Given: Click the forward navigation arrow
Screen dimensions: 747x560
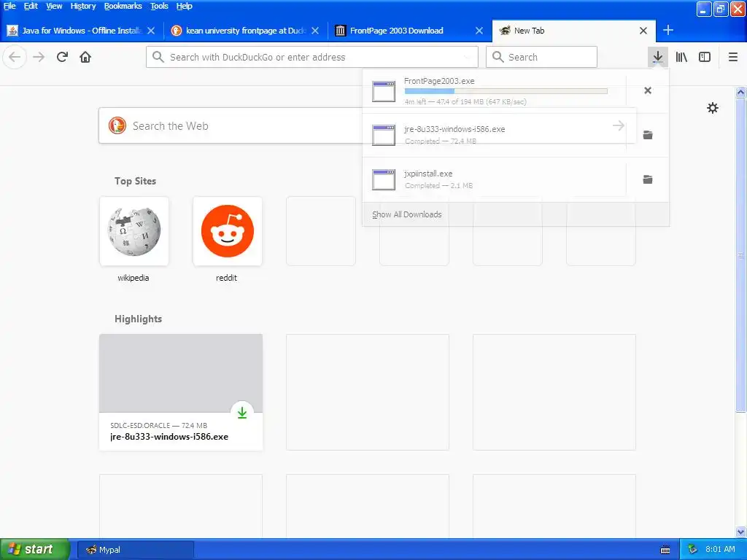Looking at the screenshot, I should click(x=39, y=57).
